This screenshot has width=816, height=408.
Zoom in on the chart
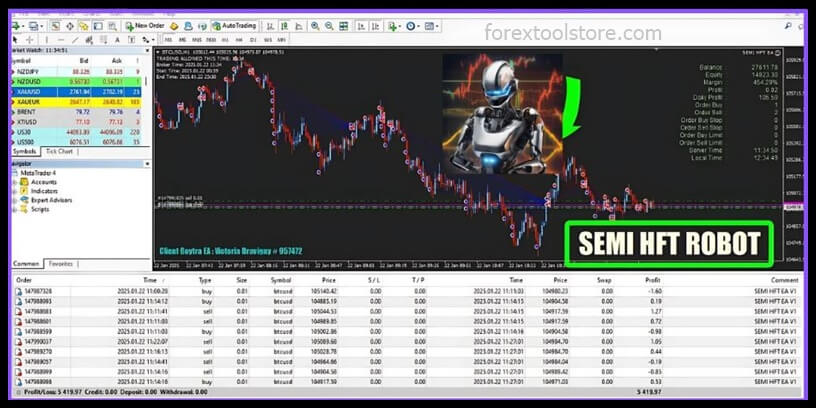(315, 26)
